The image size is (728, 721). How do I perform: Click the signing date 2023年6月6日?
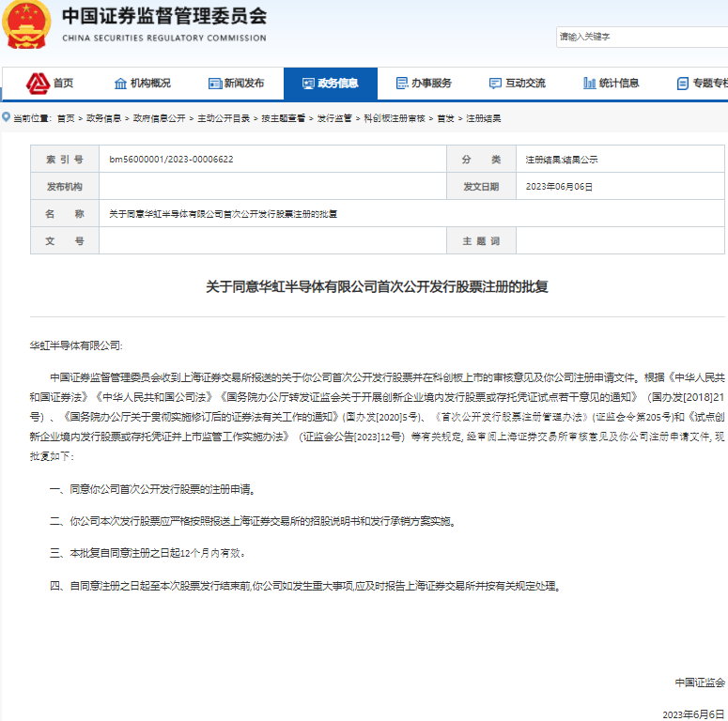(x=693, y=714)
